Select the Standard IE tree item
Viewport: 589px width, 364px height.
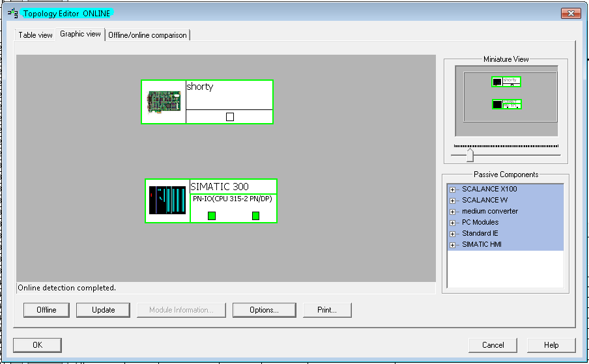[x=480, y=233]
